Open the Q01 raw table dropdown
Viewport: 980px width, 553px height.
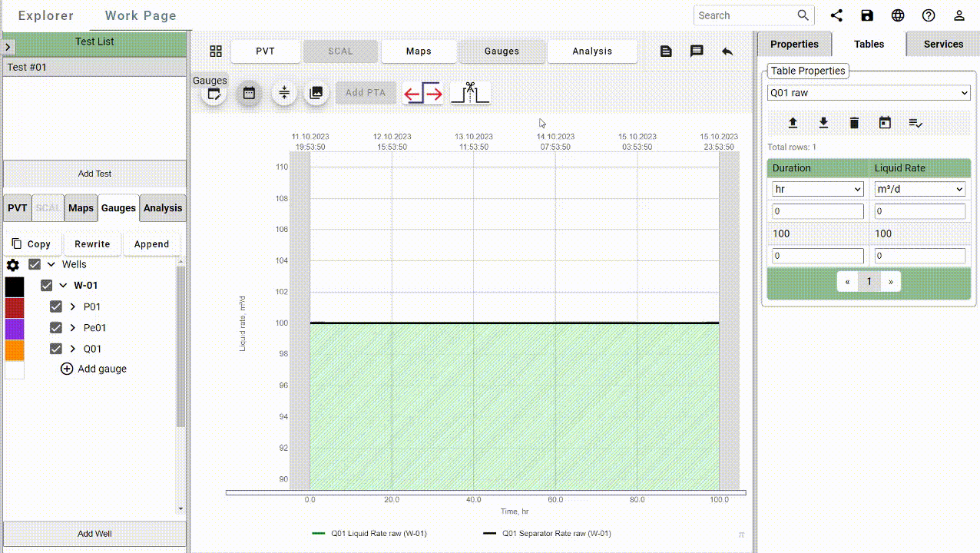coord(869,93)
